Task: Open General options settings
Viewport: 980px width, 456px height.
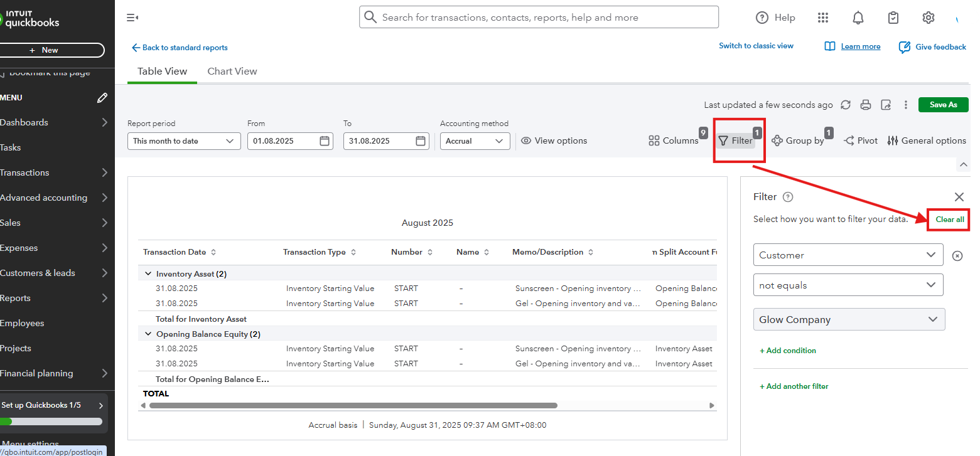Action: (x=927, y=141)
